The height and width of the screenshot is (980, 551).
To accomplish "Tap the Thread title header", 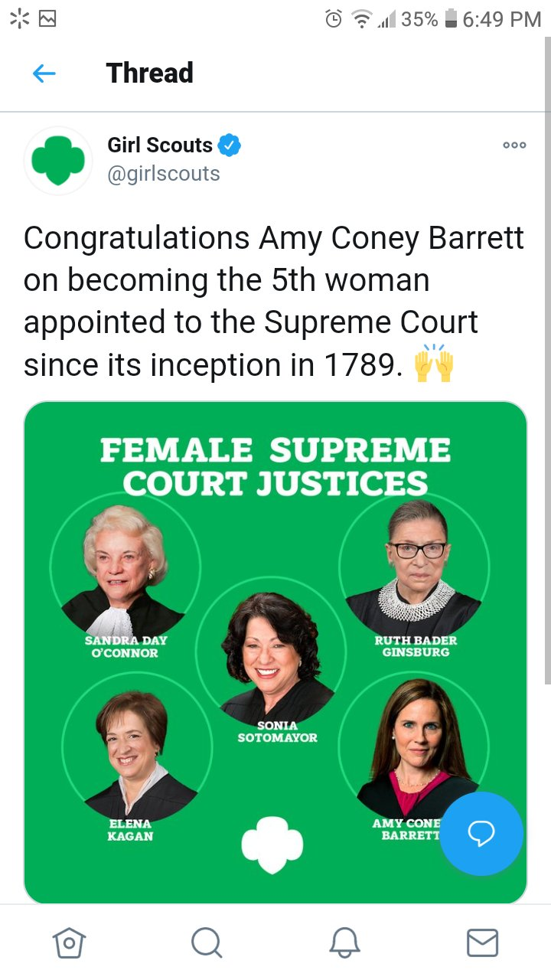I will click(x=149, y=73).
